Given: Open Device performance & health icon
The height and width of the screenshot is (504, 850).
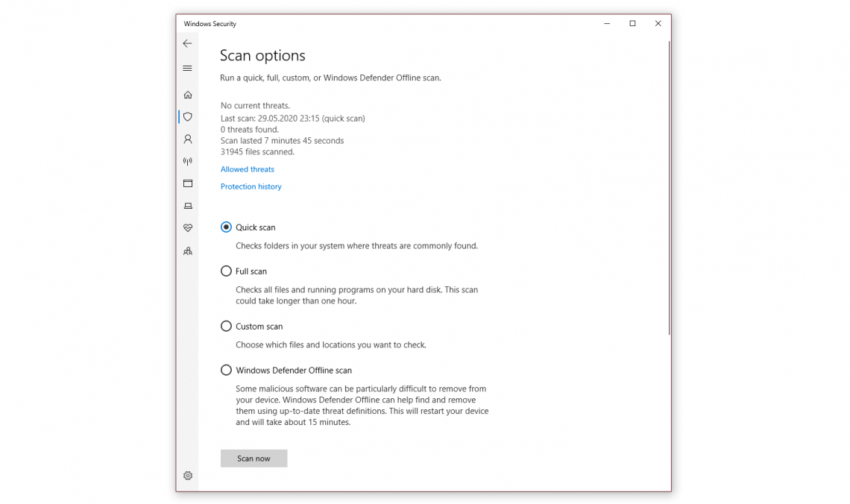Looking at the screenshot, I should pos(187,228).
